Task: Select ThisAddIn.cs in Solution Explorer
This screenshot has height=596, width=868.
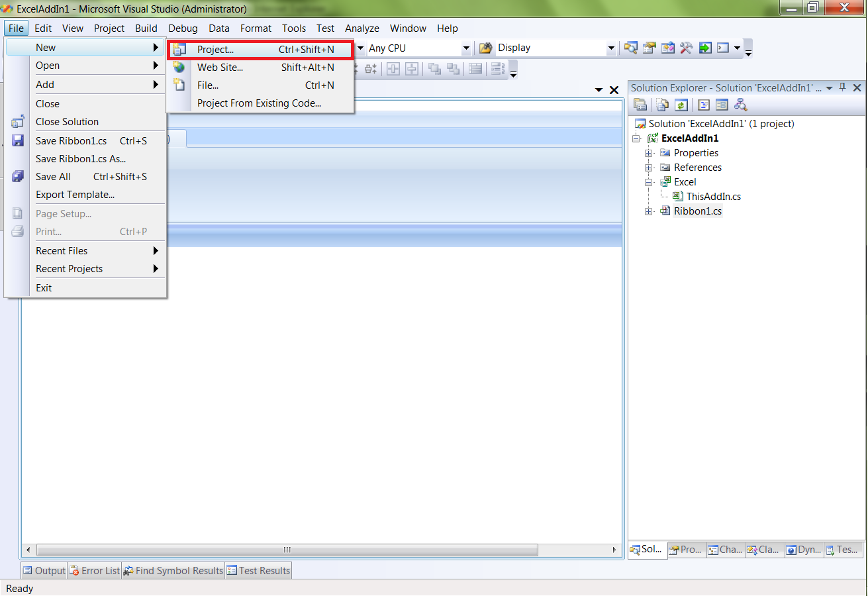Action: 713,197
